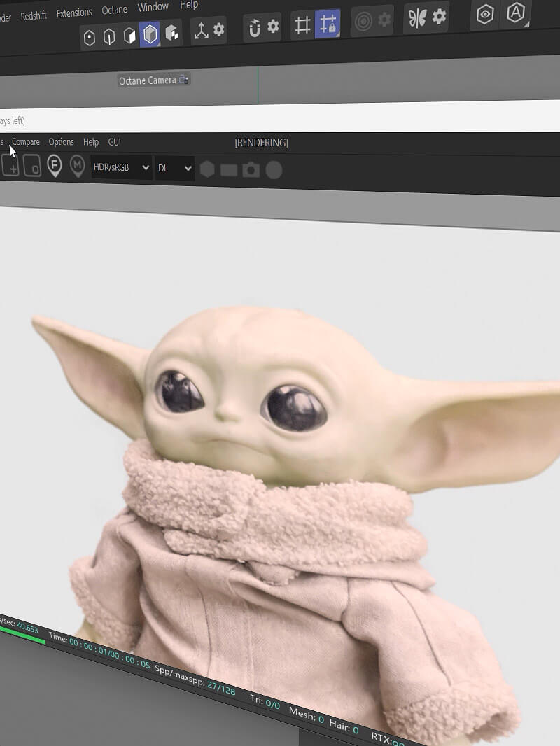Open settings gear beside axis tool

pos(219,29)
